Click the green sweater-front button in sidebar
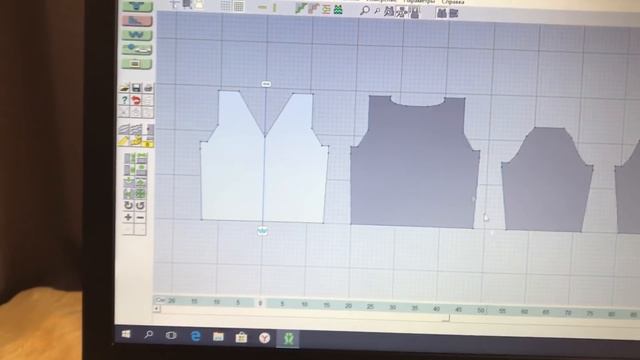Image resolution: width=640 pixels, height=360 pixels. tap(137, 6)
